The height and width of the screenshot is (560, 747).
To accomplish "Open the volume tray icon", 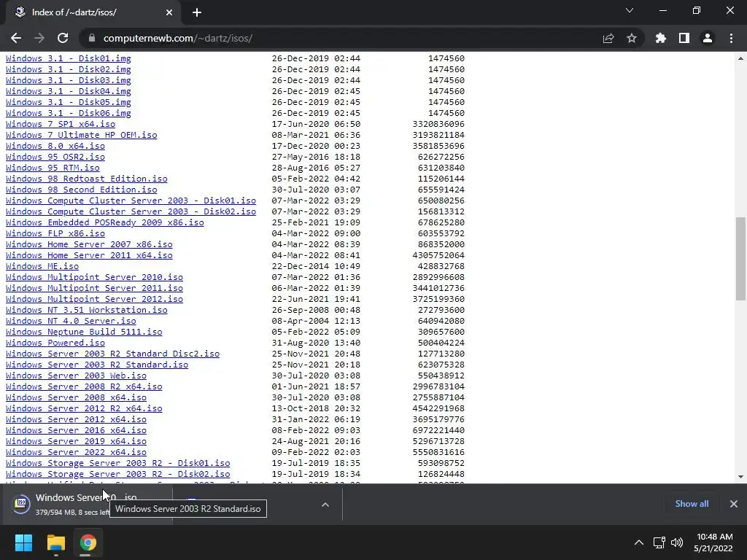I will coord(676,542).
